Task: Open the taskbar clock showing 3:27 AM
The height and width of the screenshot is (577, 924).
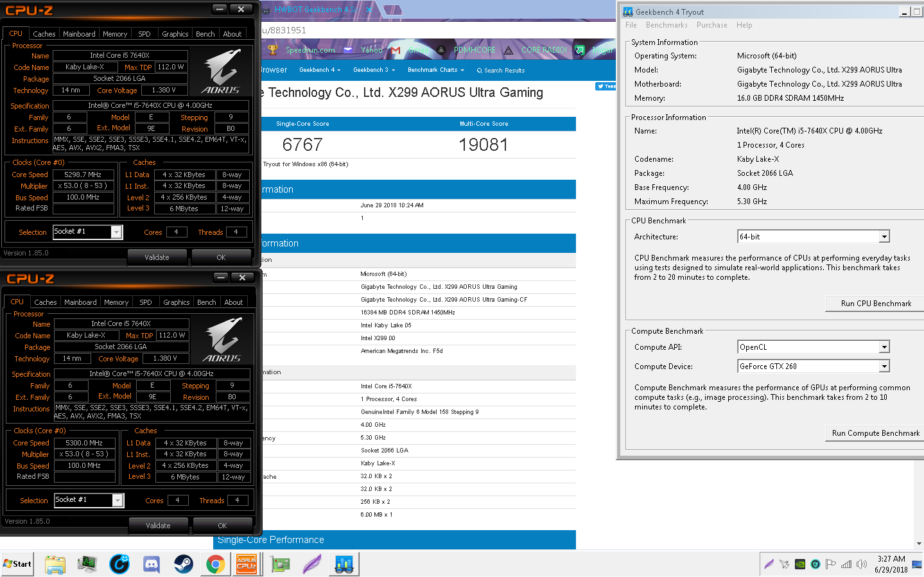Action: pyautogui.click(x=891, y=564)
